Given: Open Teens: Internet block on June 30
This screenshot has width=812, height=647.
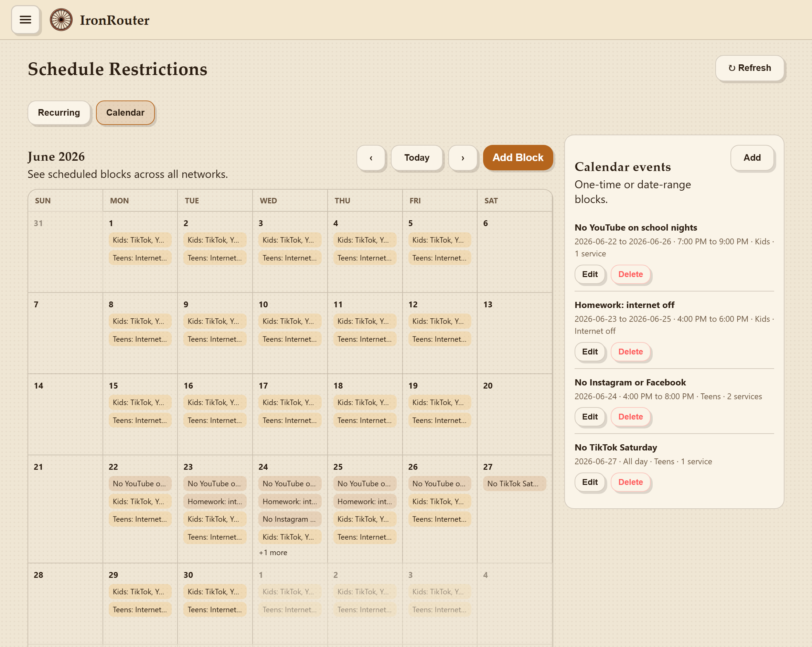Looking at the screenshot, I should pyautogui.click(x=215, y=609).
